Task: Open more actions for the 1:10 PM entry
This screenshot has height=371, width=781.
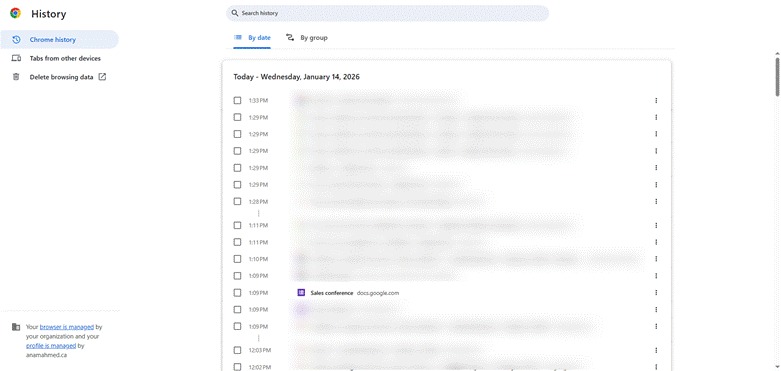Action: point(656,259)
